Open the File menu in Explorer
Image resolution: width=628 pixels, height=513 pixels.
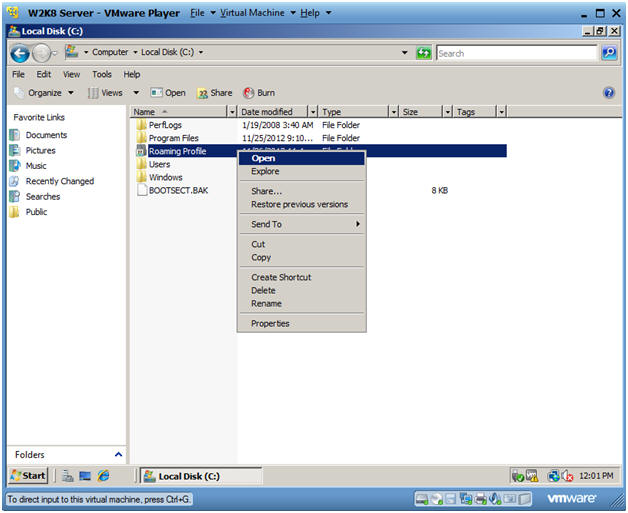(x=18, y=74)
